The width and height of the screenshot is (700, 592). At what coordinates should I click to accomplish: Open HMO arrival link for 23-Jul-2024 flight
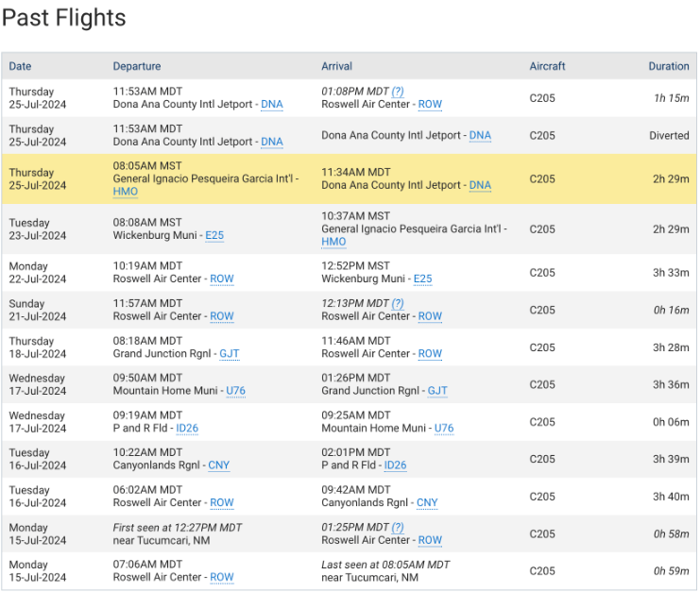click(x=333, y=242)
